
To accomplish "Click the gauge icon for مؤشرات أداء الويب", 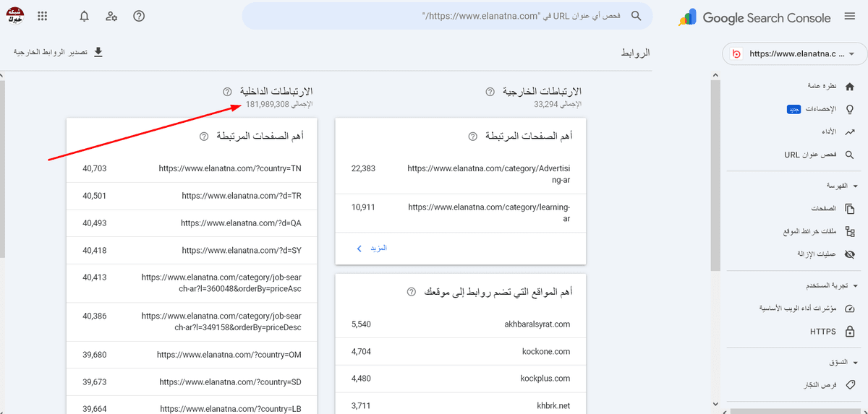I will click(x=850, y=309).
